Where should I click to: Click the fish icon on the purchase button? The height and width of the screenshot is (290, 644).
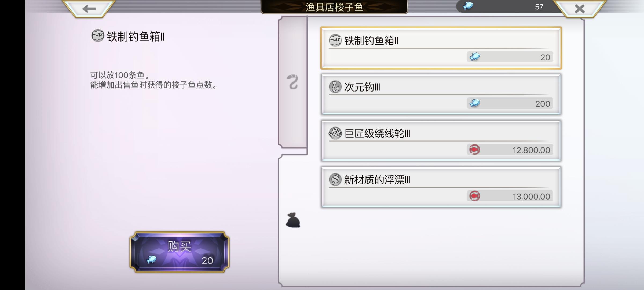pos(151,260)
